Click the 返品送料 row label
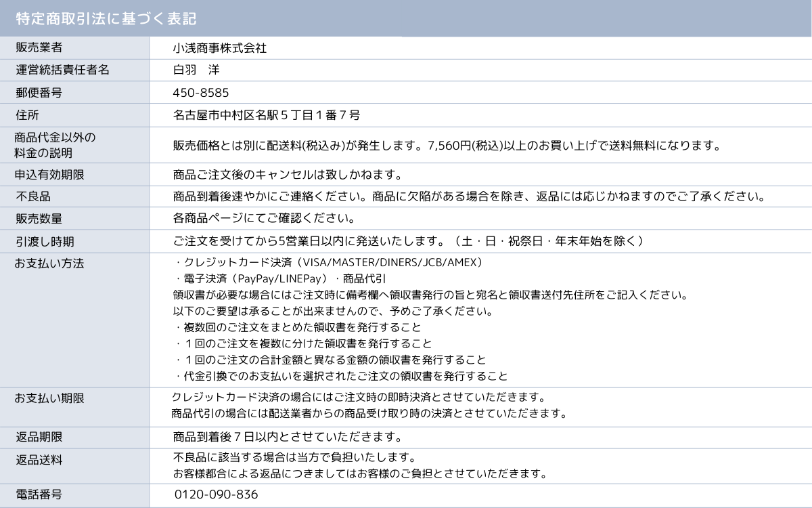This screenshot has height=508, width=812. pos(39,459)
